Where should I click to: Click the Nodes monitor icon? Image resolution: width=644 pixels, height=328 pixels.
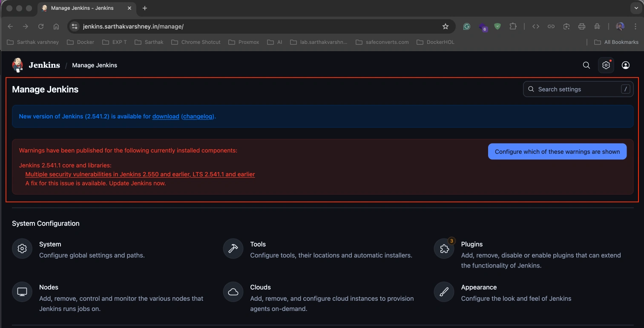(22, 292)
